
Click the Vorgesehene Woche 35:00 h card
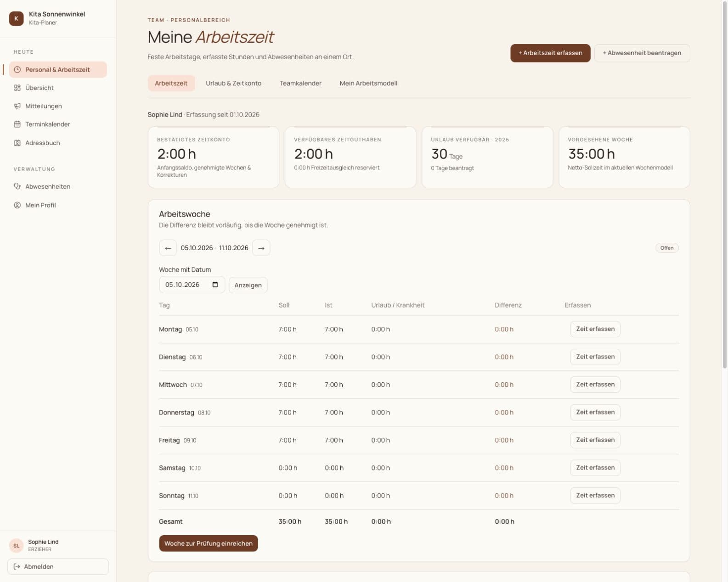point(624,157)
